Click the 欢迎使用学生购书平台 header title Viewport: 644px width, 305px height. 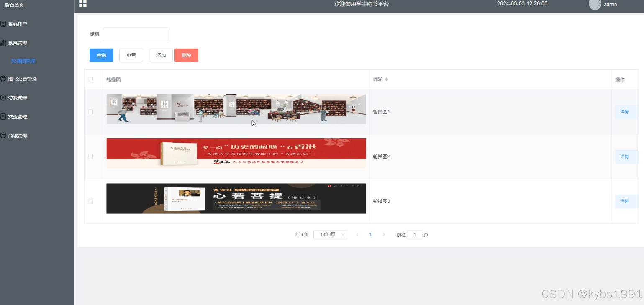point(362,4)
